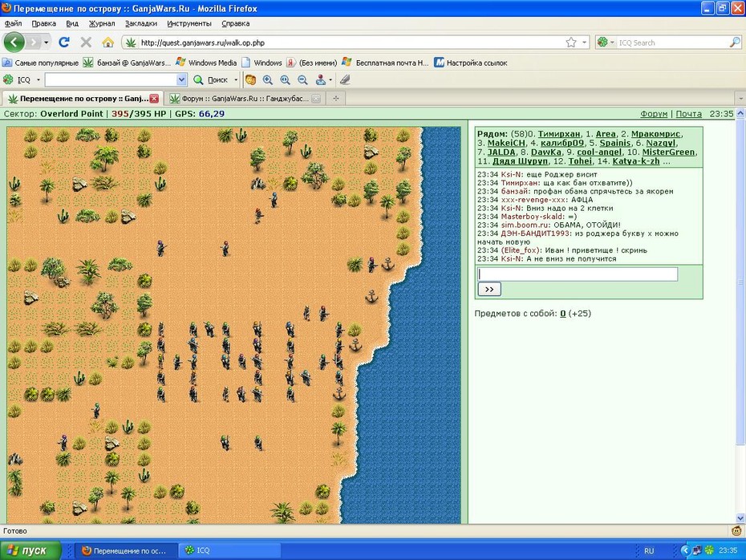Image resolution: width=746 pixels, height=560 pixels.
Task: Click the ICQ toolbar masks icon
Action: point(250,80)
